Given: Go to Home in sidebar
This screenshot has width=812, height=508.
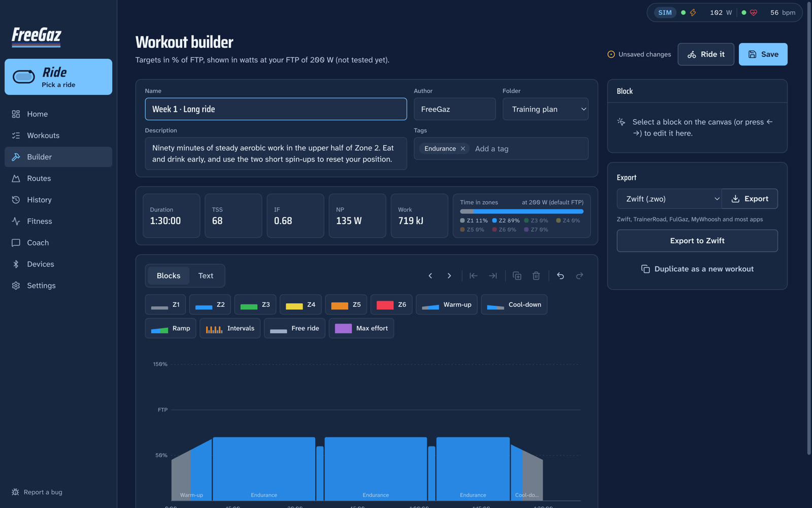Looking at the screenshot, I should click(58, 114).
